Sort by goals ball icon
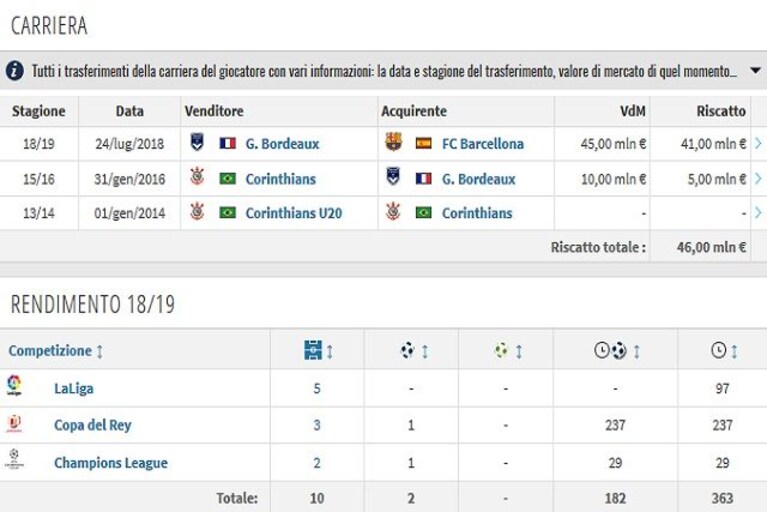This screenshot has width=767, height=512. (407, 350)
